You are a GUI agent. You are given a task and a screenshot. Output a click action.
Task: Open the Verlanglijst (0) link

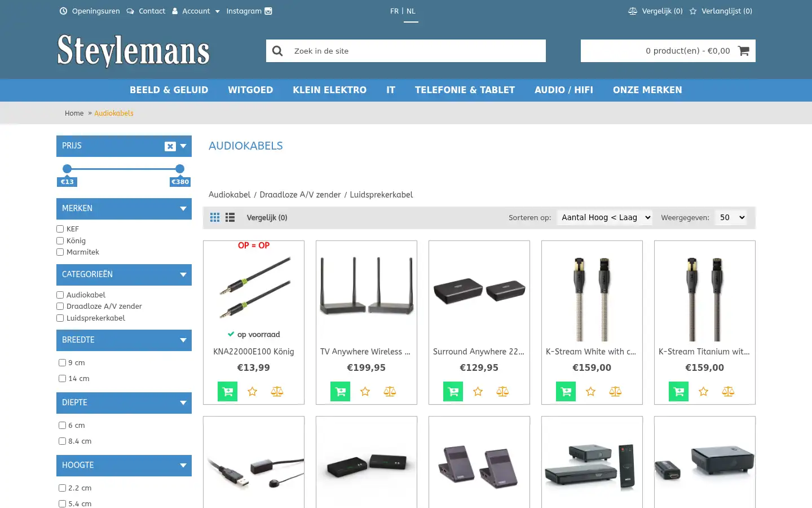pos(721,11)
